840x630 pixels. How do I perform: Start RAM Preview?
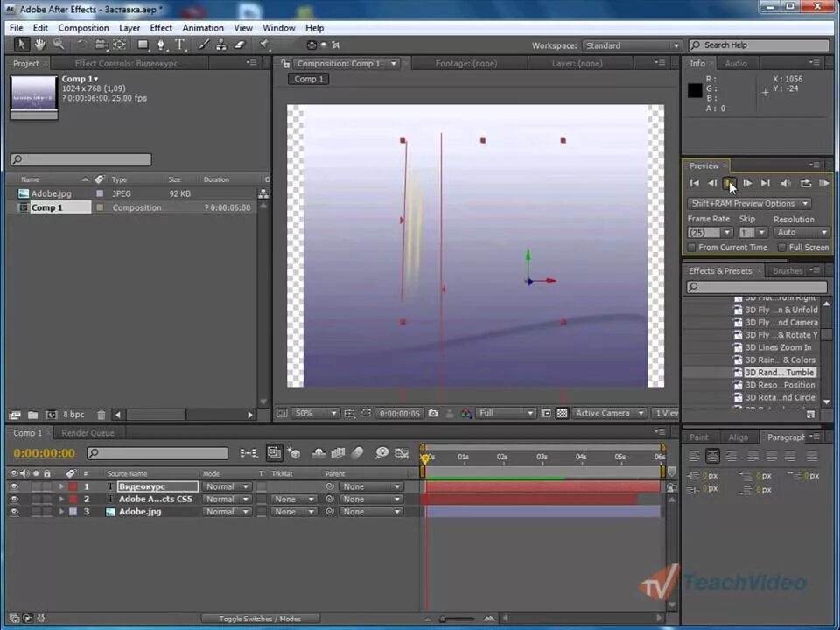824,183
